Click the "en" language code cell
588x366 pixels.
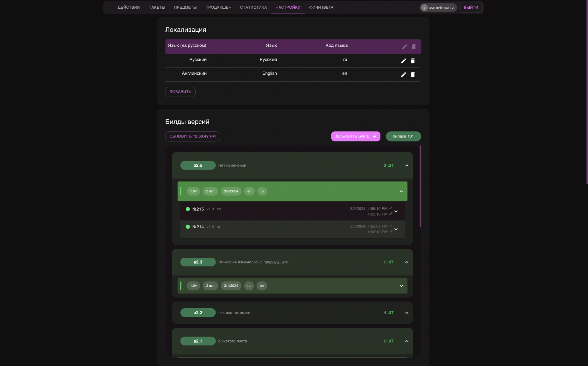[345, 74]
